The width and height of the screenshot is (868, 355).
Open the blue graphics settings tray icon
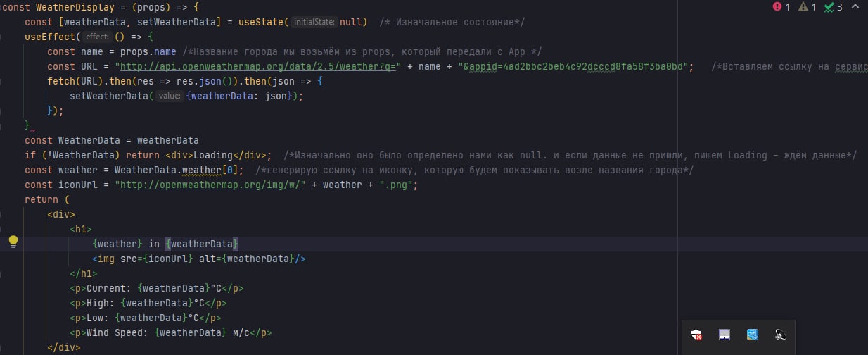(753, 335)
